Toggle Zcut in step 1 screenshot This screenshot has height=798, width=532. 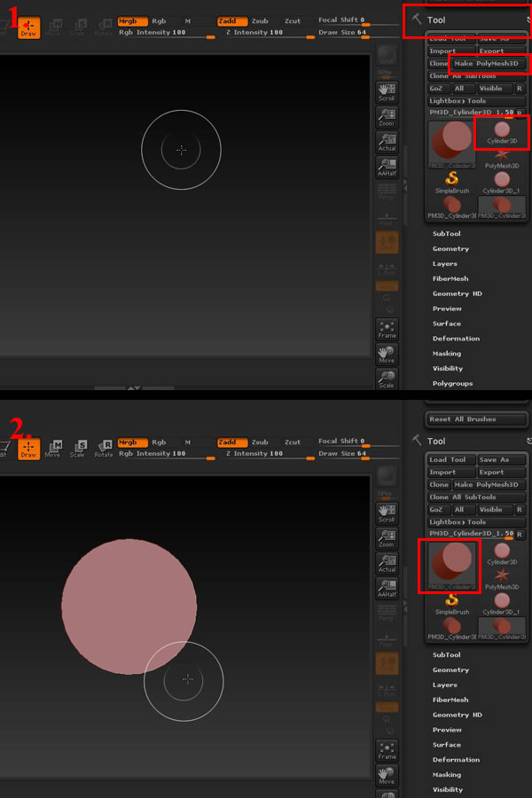click(293, 21)
